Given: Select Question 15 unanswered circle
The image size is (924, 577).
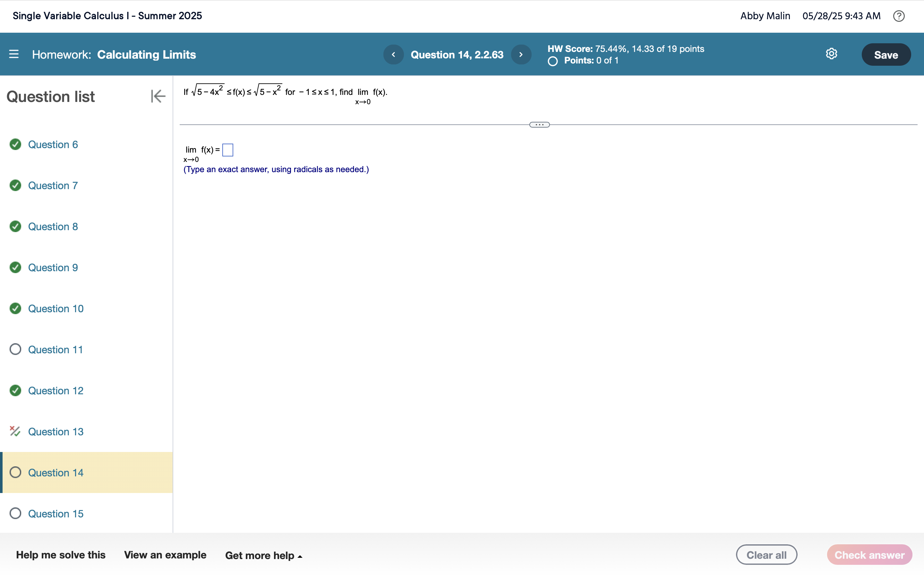Looking at the screenshot, I should 15,513.
